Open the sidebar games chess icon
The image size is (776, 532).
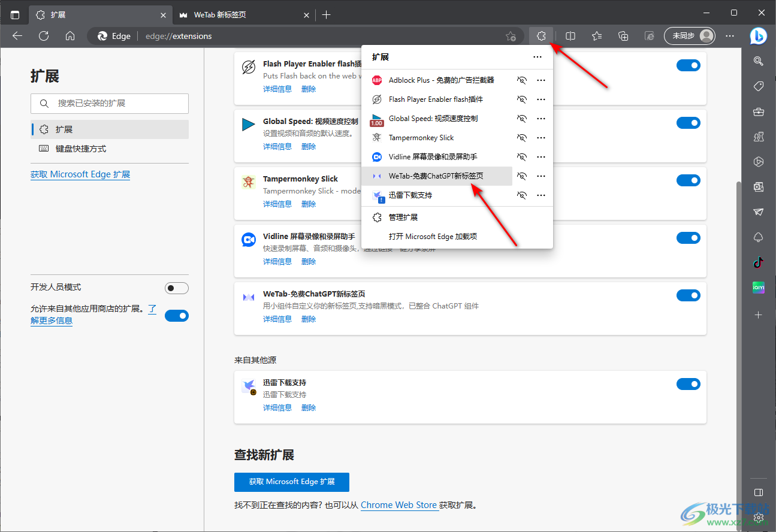(759, 137)
